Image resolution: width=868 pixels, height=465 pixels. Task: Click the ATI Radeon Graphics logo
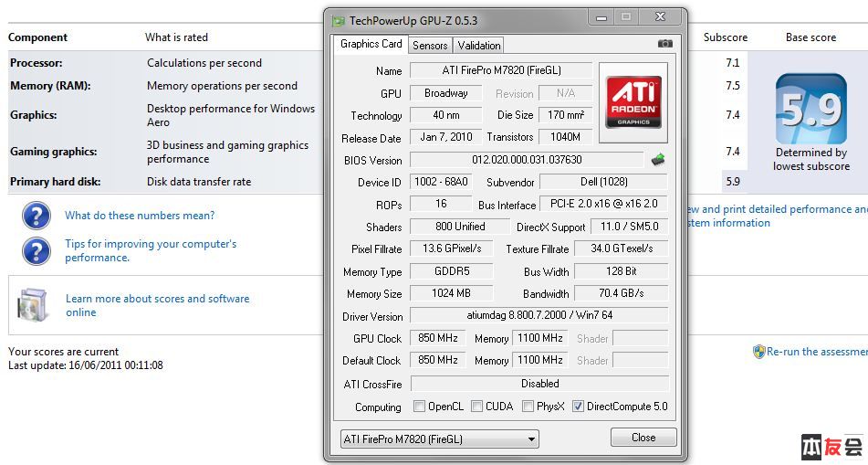point(633,101)
